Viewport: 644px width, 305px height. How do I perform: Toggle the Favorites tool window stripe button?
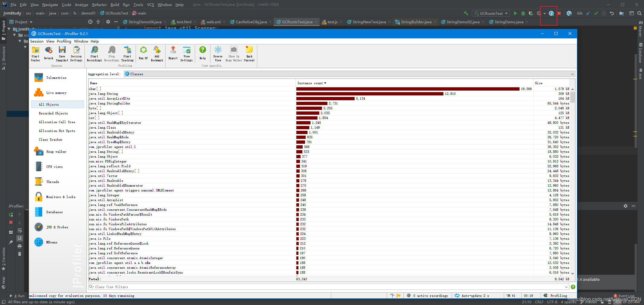click(4, 259)
